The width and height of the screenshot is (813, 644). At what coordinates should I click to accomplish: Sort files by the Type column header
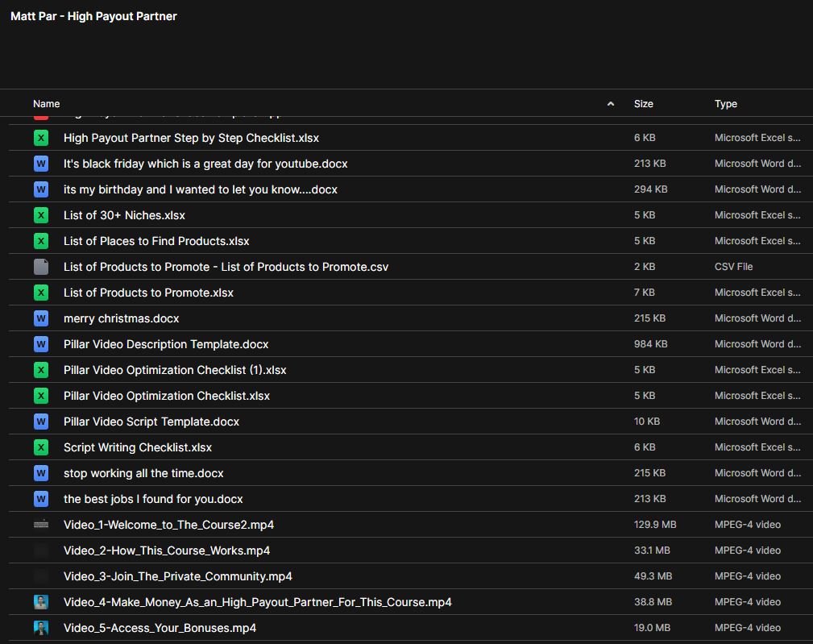[x=725, y=104]
